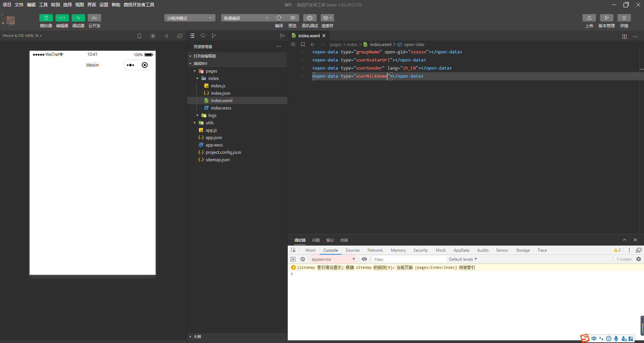Open the 工具 menu in menu bar
This screenshot has width=644, height=343.
(x=43, y=5)
